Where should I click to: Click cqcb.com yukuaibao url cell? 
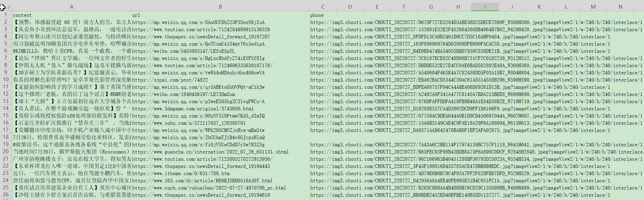220,188
